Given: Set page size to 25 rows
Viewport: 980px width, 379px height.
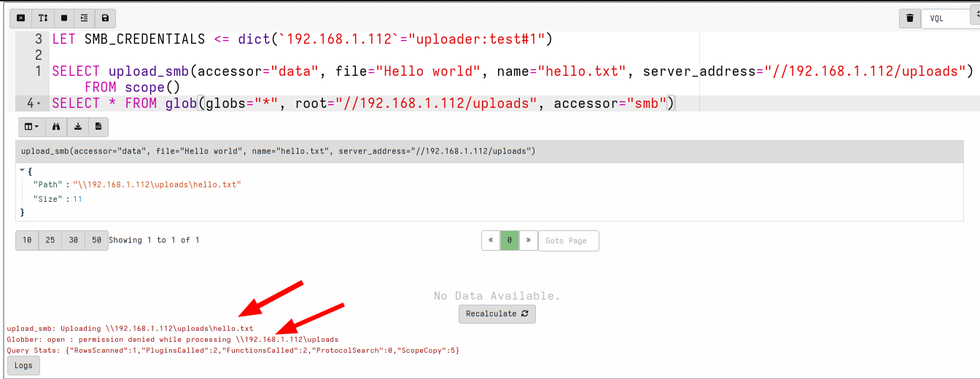Looking at the screenshot, I should [50, 241].
